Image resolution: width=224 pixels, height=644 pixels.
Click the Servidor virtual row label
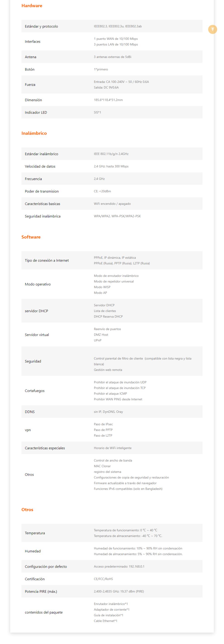(37, 335)
